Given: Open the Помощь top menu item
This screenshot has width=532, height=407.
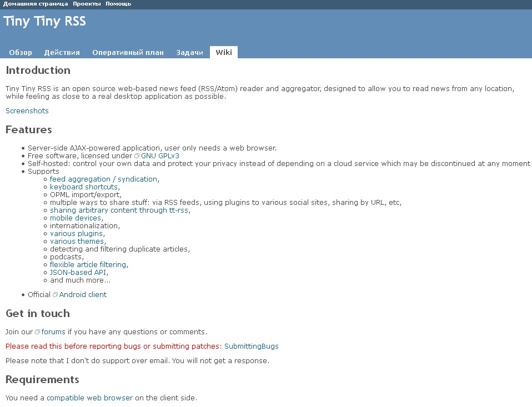Looking at the screenshot, I should (118, 4).
